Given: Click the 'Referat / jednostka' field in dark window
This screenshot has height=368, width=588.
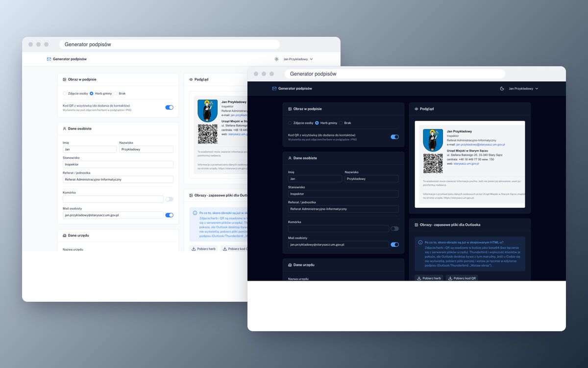Looking at the screenshot, I should point(343,209).
